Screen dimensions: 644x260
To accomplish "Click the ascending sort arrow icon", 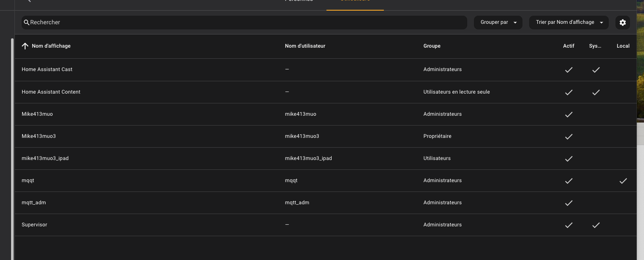I will coord(25,46).
